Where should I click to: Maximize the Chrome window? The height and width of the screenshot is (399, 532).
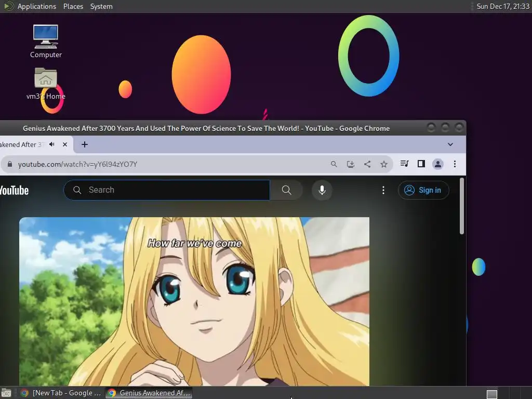coord(445,127)
